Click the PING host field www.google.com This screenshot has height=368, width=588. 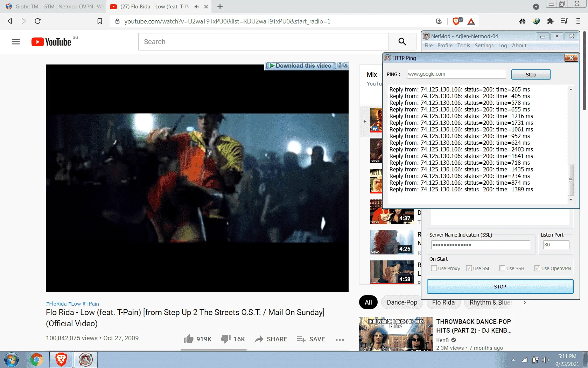click(456, 74)
